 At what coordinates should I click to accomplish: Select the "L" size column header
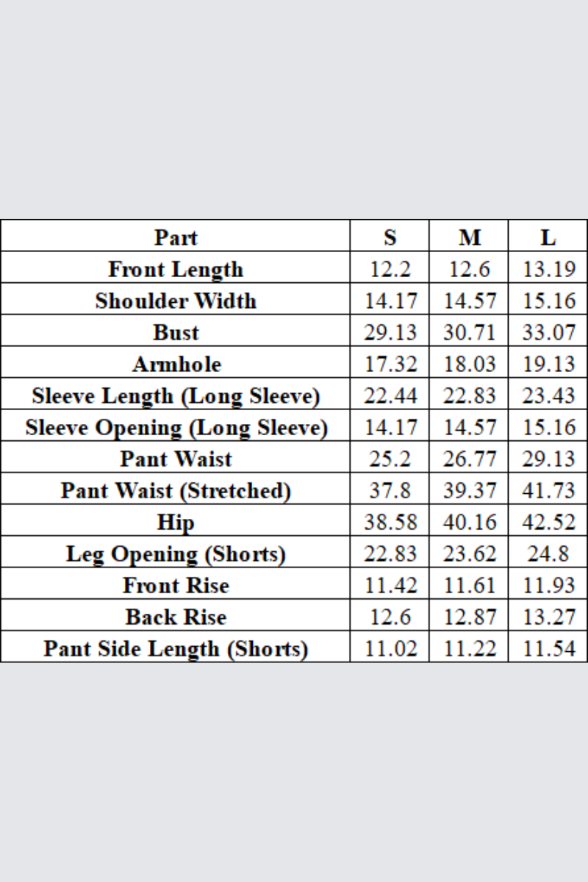coord(548,237)
